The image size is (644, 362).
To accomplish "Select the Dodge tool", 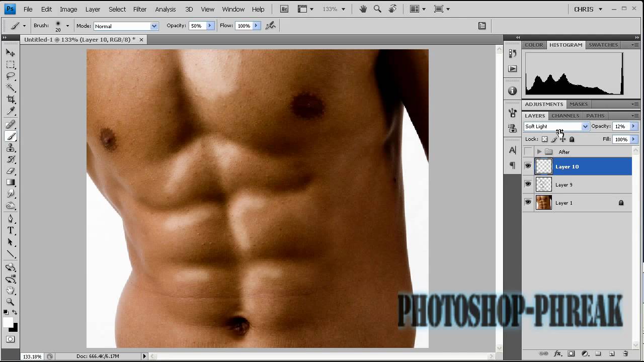I will [x=11, y=206].
